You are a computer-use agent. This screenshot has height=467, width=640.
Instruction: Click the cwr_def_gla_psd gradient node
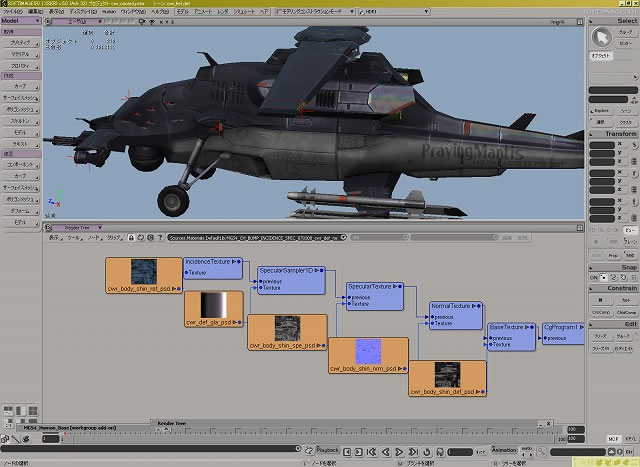coord(212,306)
